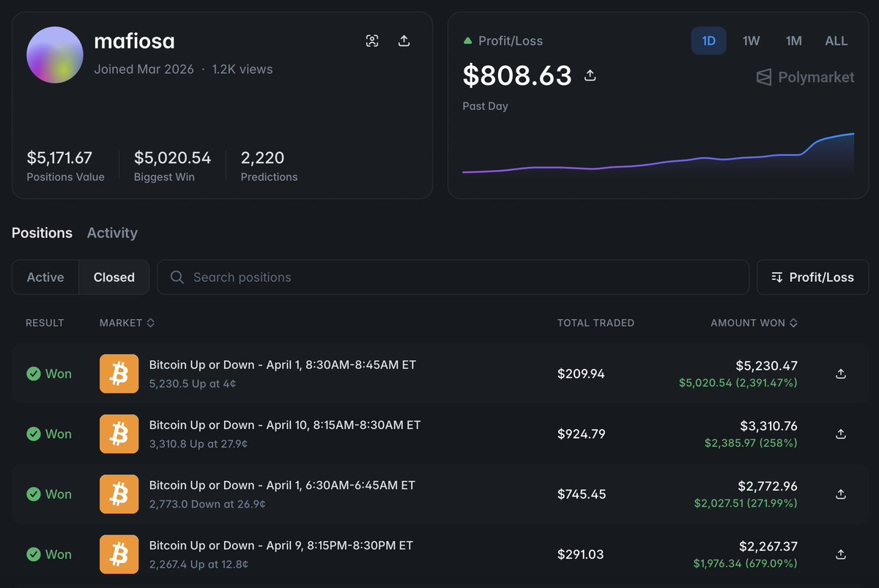Click "3,310.8 Up at 27.9¢" detail
The width and height of the screenshot is (879, 588).
tap(199, 443)
